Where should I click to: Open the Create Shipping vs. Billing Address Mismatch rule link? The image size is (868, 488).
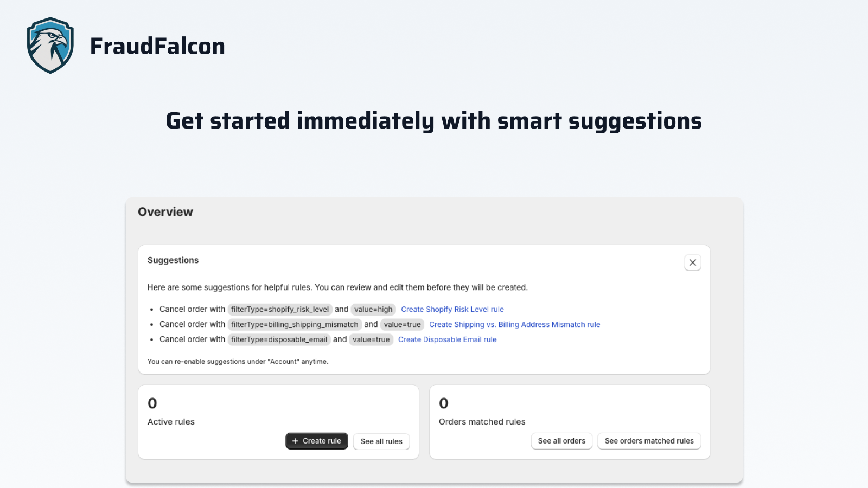[514, 324]
